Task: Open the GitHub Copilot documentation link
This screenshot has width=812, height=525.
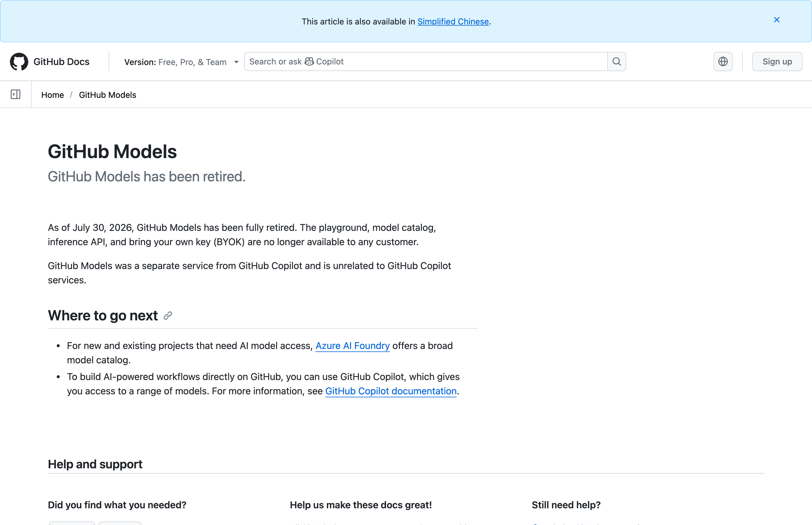Action: coord(391,391)
